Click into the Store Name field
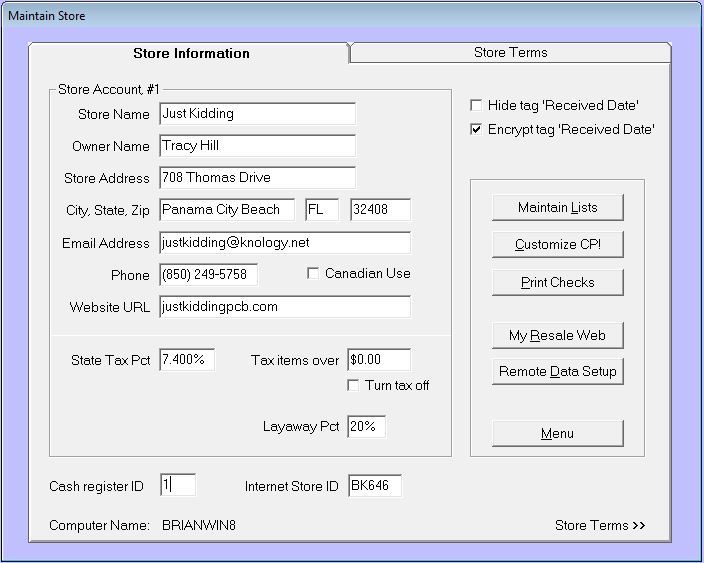The width and height of the screenshot is (704, 563). click(257, 114)
